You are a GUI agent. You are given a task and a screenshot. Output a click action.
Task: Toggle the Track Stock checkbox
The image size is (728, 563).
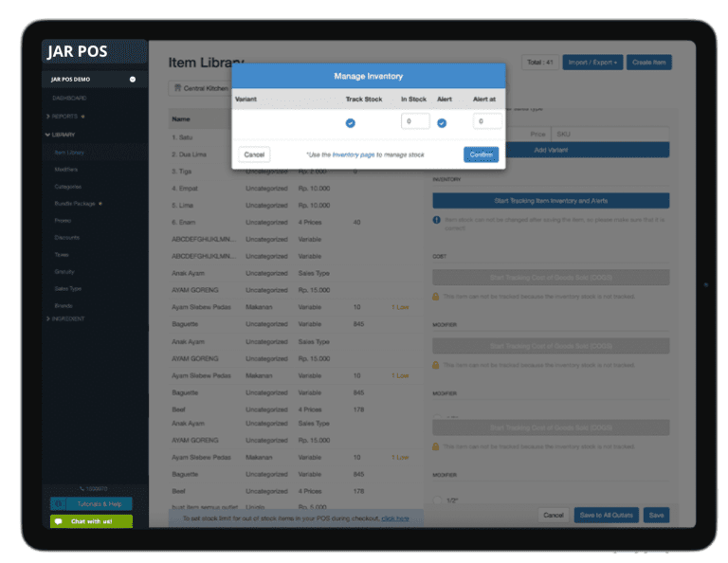tap(350, 122)
